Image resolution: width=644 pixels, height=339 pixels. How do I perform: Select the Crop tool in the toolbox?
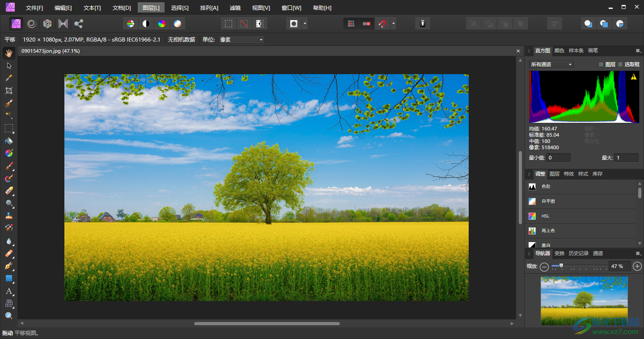pos(8,91)
